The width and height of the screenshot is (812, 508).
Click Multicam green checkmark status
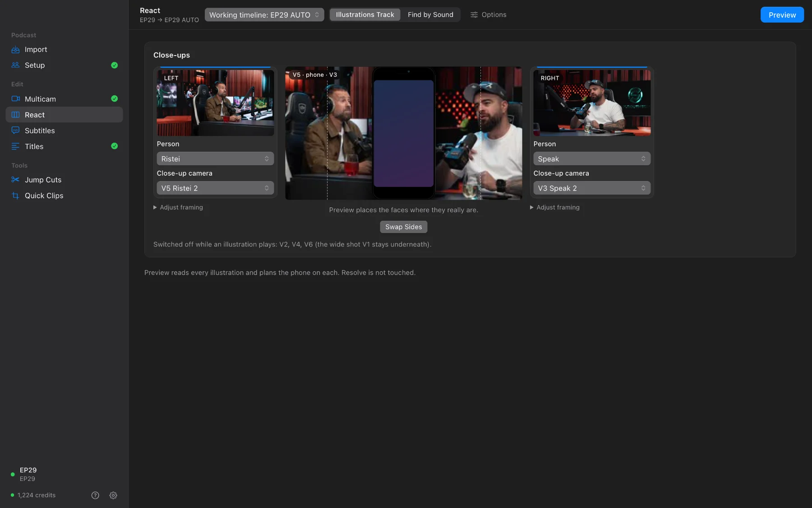pos(115,98)
